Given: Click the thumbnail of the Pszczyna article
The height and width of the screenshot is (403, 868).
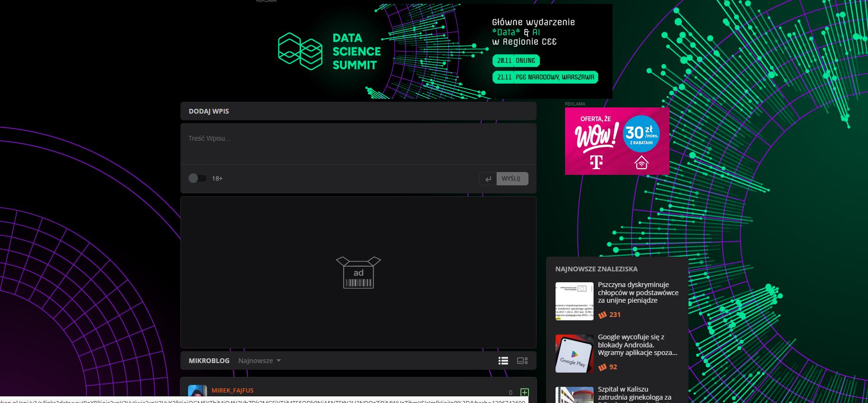Looking at the screenshot, I should [x=574, y=301].
